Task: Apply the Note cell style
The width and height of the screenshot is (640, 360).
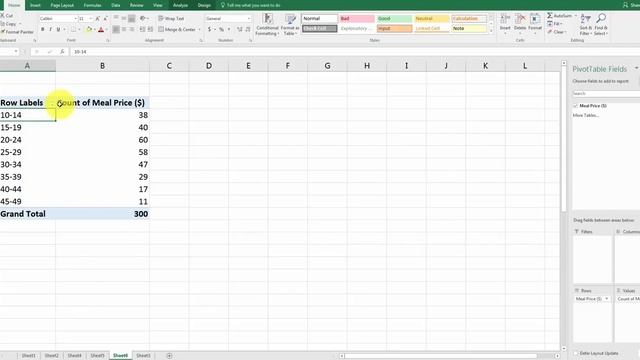Action: (x=469, y=29)
